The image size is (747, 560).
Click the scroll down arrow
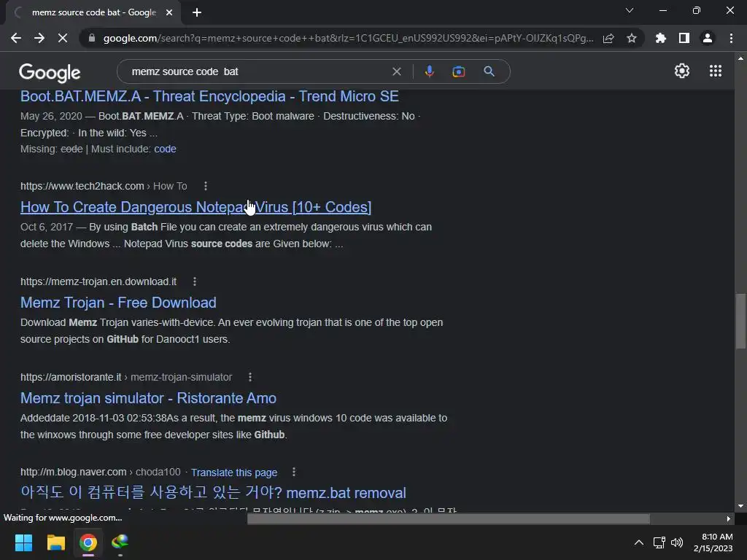click(740, 506)
